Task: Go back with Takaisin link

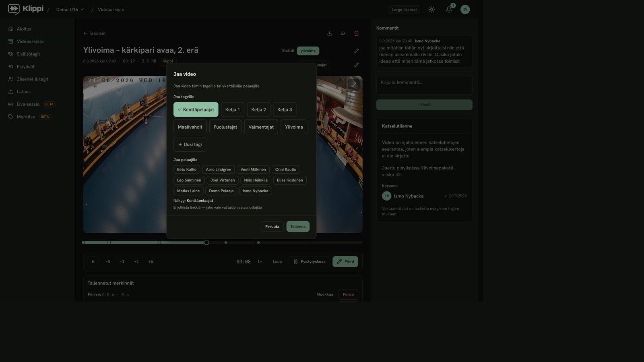Action: (x=94, y=33)
